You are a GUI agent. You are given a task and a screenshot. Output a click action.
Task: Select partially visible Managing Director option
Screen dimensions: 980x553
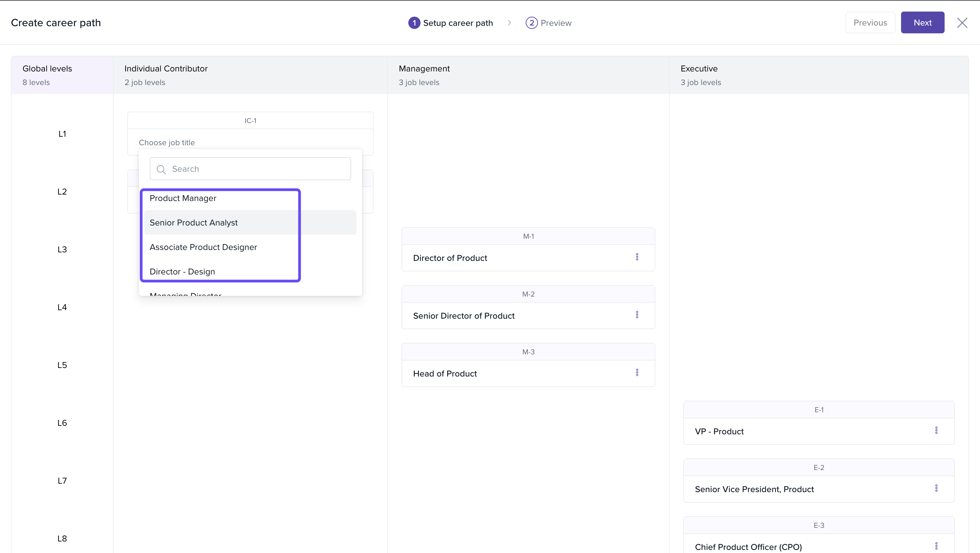(x=185, y=293)
